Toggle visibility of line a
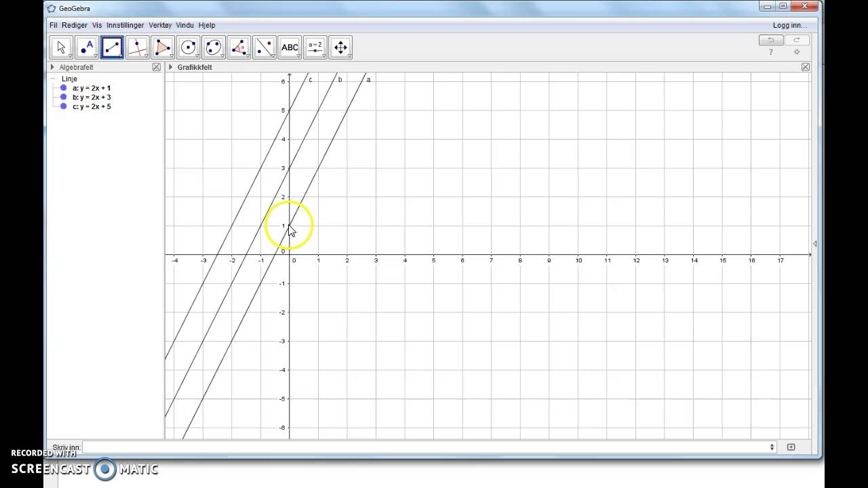This screenshot has width=868, height=488. click(64, 88)
